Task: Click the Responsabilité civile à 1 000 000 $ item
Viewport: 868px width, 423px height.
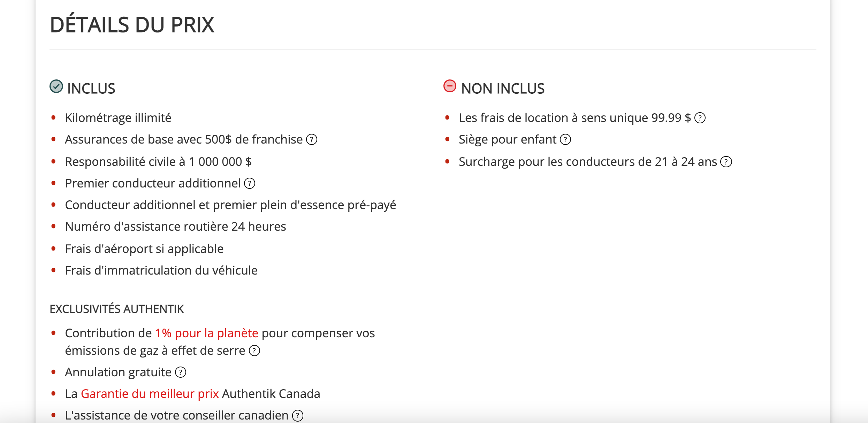Action: 158,162
